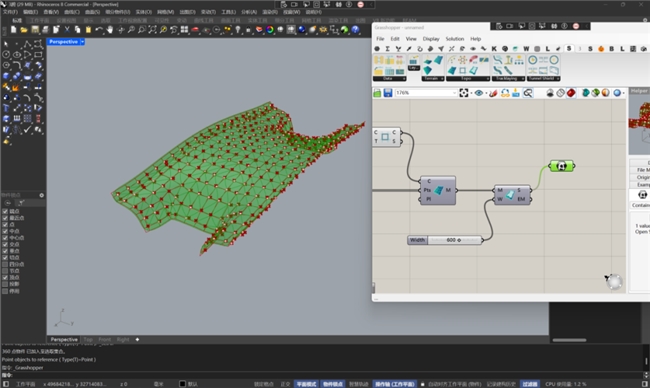Click the four-viewports layout icon

[x=184, y=29]
